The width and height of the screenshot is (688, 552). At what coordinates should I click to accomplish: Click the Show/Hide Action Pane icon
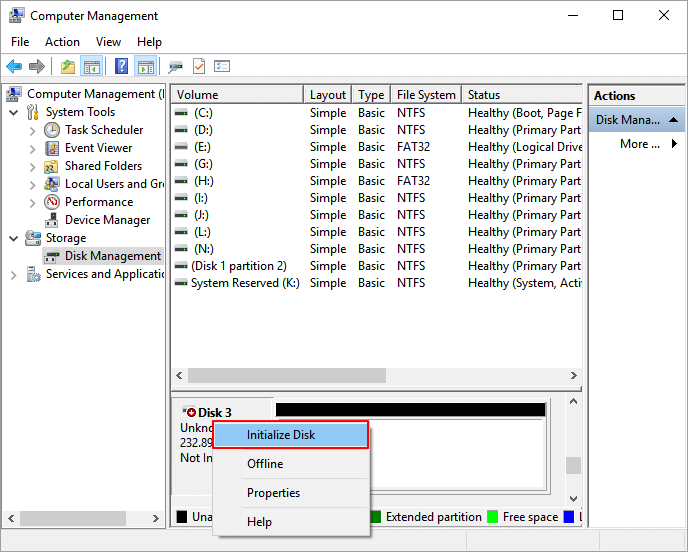145,67
